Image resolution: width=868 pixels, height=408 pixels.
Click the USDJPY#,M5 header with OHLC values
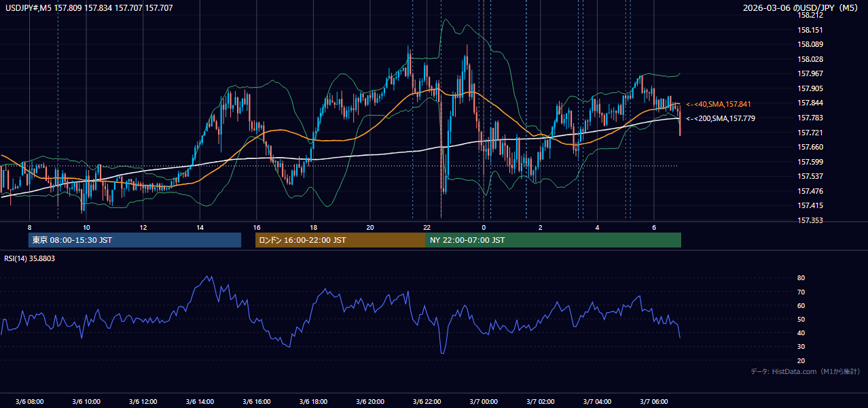tap(89, 8)
